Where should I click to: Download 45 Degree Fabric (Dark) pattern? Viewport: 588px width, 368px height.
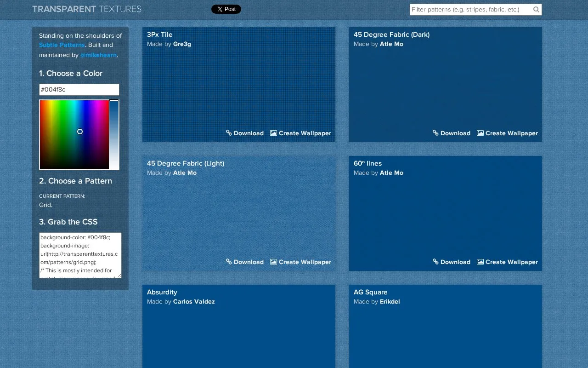452,133
